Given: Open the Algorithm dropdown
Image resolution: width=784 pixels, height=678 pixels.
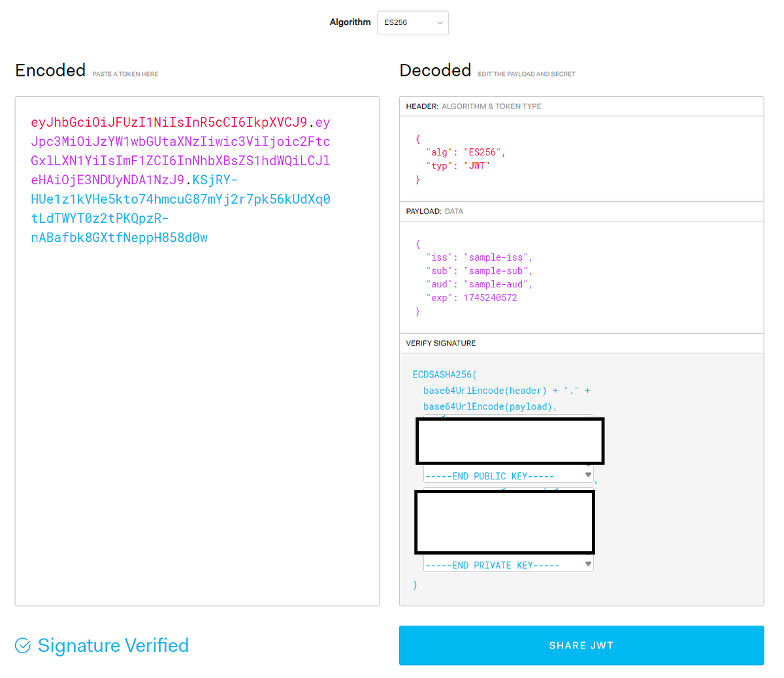Looking at the screenshot, I should (x=412, y=23).
